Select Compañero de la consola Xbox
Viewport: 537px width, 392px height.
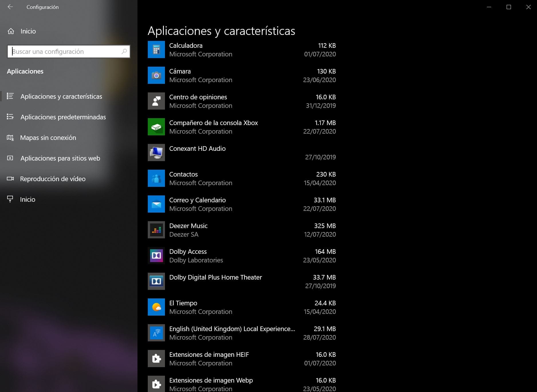[x=214, y=123]
